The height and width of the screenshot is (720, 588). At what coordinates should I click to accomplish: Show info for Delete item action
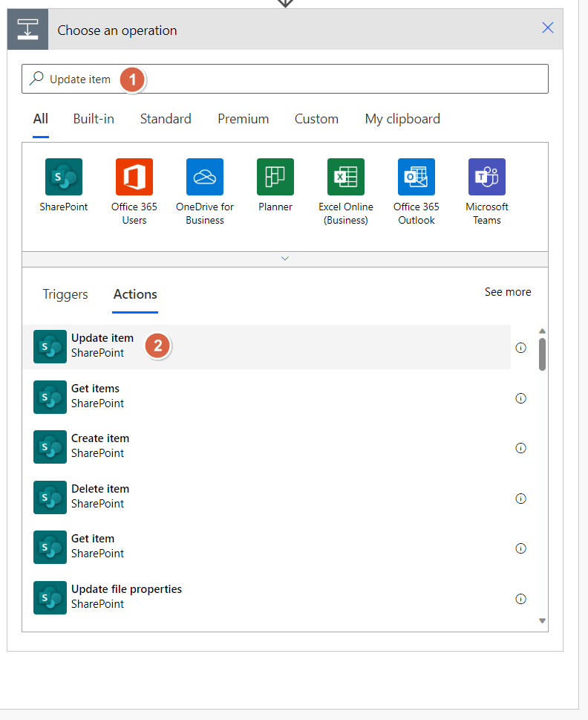coord(520,499)
